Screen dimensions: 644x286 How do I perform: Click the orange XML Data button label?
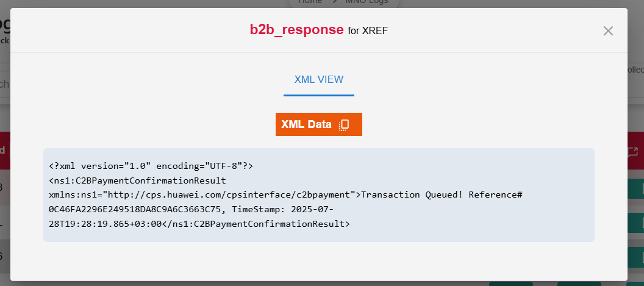[x=306, y=124]
